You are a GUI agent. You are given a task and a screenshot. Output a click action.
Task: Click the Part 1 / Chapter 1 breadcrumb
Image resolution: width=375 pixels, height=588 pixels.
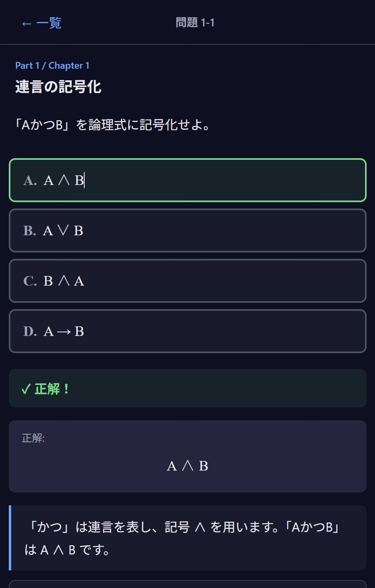(52, 66)
